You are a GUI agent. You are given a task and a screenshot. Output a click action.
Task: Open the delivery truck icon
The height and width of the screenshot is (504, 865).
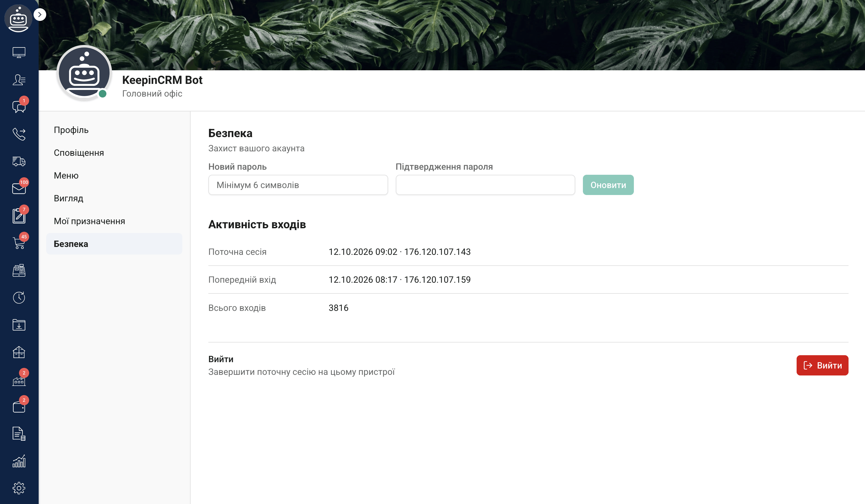[19, 161]
